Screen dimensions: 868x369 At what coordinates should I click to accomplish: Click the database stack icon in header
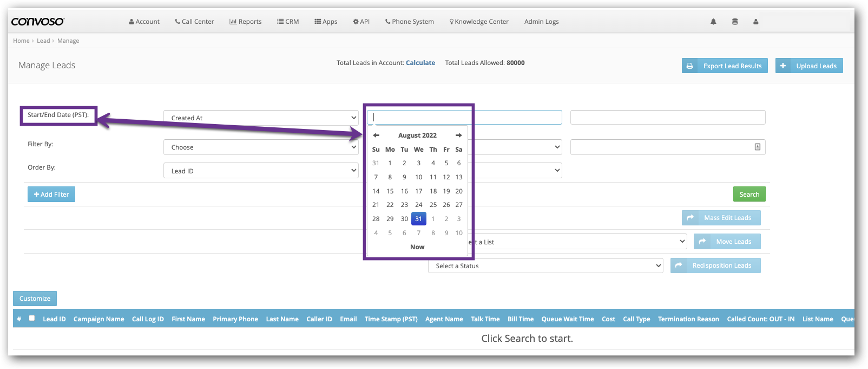point(735,22)
